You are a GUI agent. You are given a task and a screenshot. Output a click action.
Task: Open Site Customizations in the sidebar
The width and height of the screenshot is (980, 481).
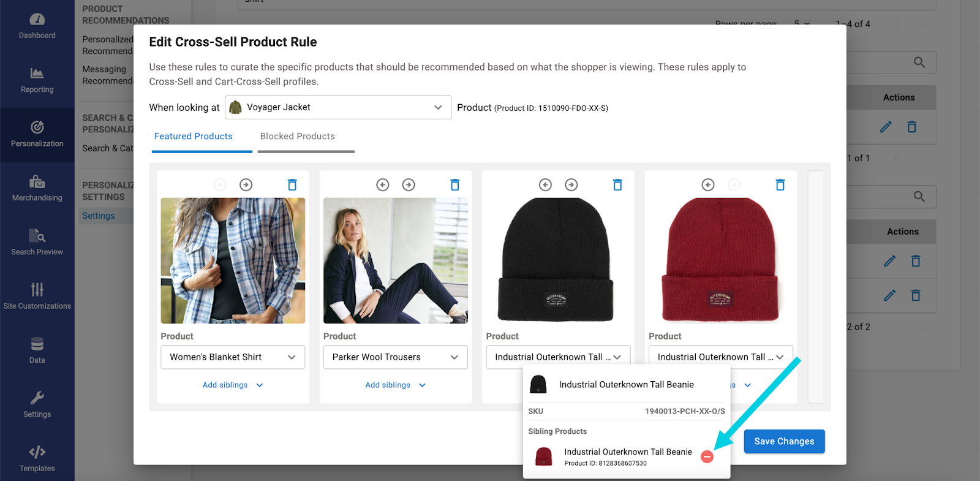[37, 297]
